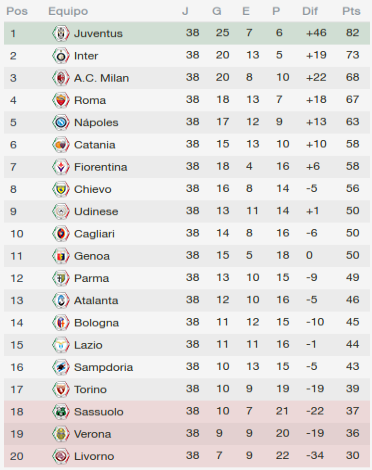Click the Roma club crest icon
This screenshot has height=470, width=372.
[x=61, y=100]
